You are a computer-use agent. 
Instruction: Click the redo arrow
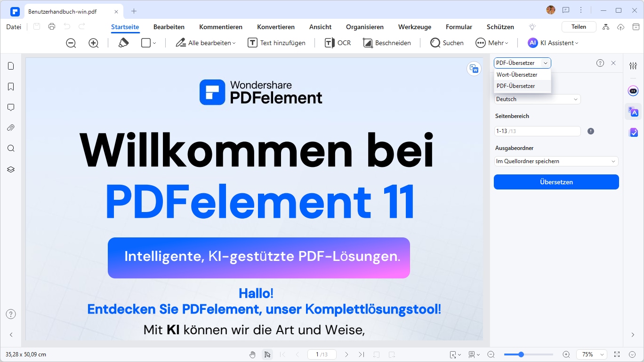click(82, 27)
